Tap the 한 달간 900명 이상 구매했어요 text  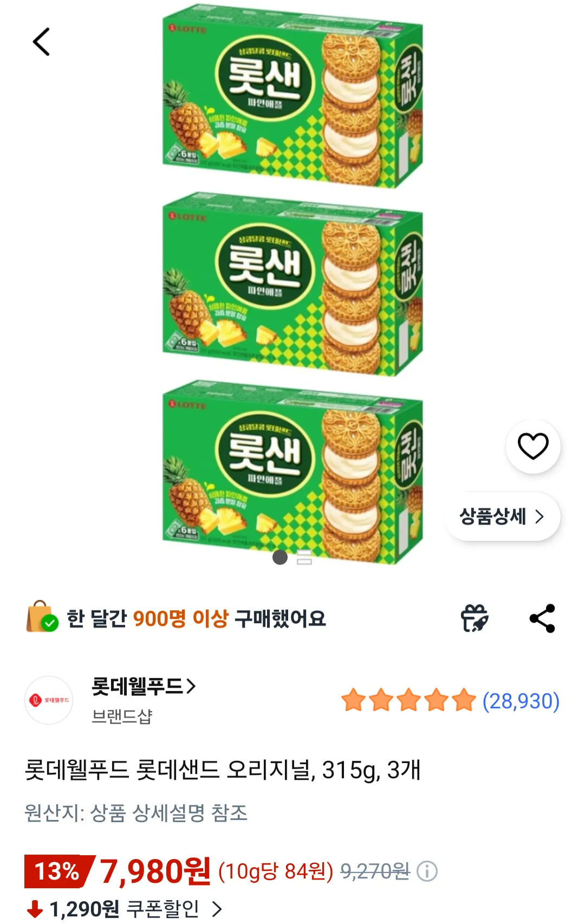tap(196, 618)
